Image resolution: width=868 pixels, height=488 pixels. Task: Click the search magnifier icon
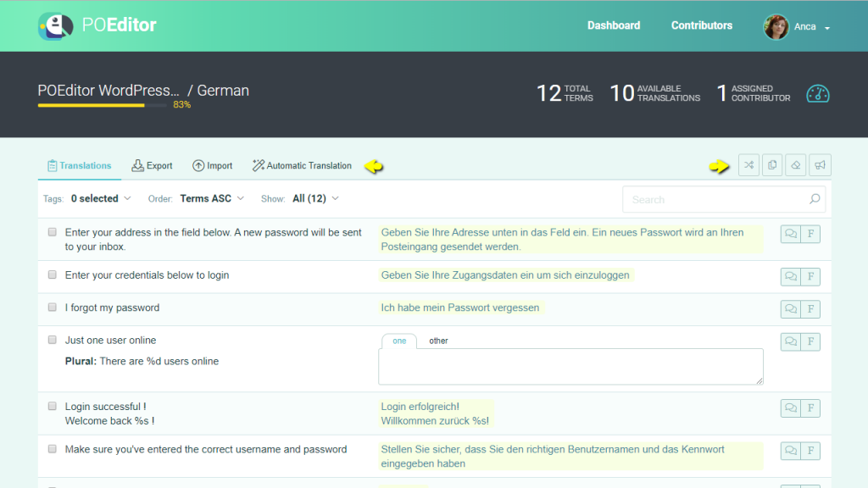click(x=815, y=199)
